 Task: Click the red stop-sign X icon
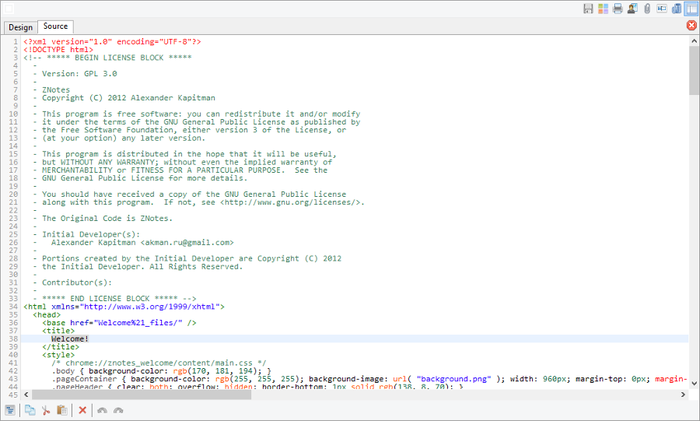(x=692, y=25)
